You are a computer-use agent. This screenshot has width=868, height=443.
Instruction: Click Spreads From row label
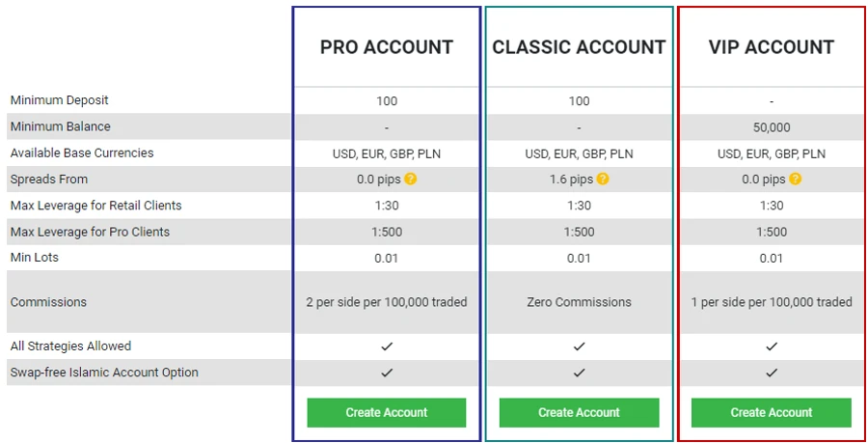coord(49,179)
